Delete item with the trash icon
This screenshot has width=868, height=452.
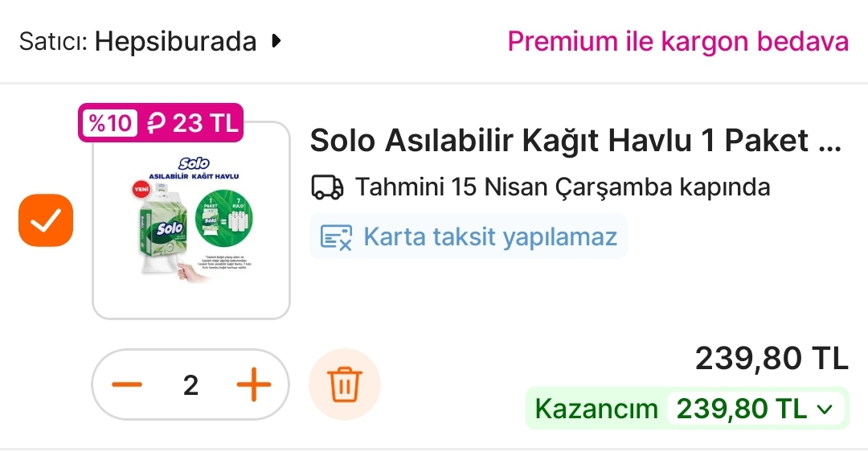point(344,384)
